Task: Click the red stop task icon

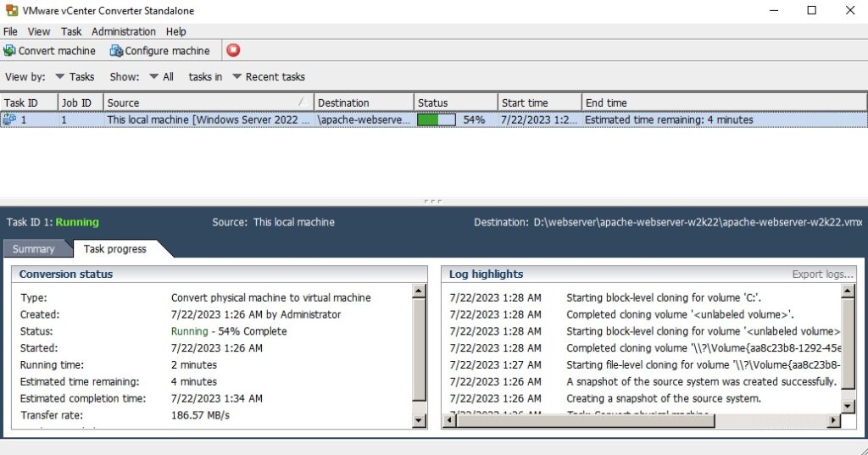Action: (233, 50)
